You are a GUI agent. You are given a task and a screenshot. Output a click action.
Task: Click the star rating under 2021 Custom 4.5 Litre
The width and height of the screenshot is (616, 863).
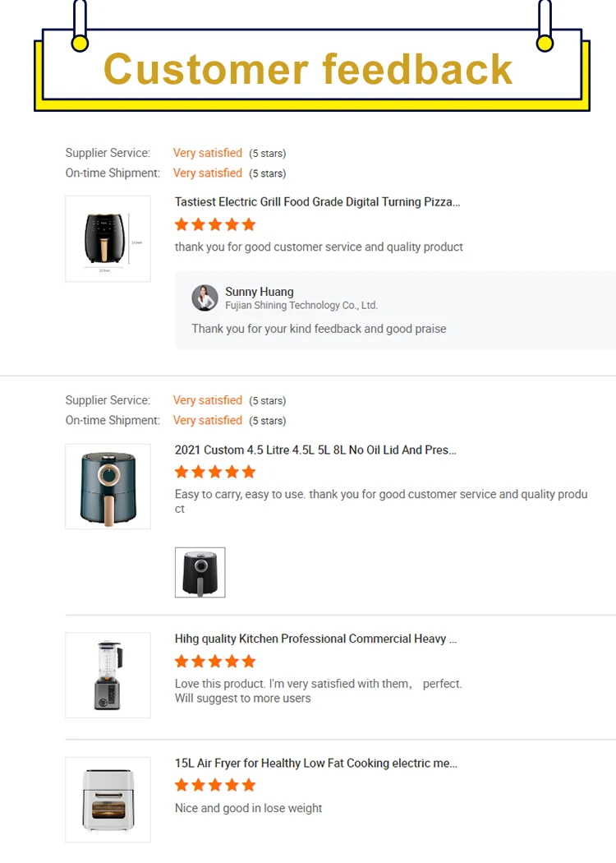(215, 472)
